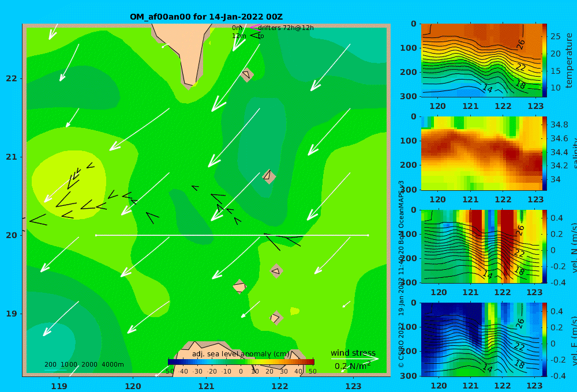Viewport: 577px width, 392px height.
Task: Click the '0m' legend label
Action: 237,28
